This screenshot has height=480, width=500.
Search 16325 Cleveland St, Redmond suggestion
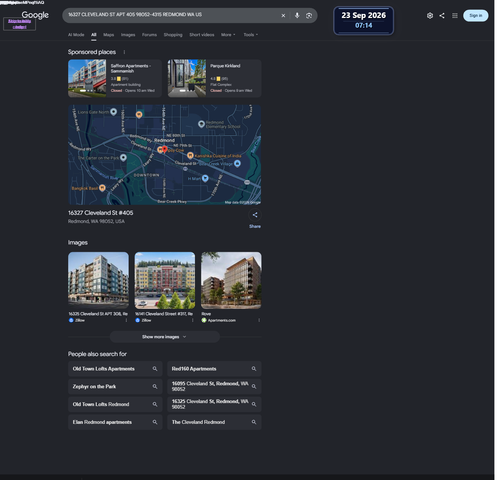214,404
